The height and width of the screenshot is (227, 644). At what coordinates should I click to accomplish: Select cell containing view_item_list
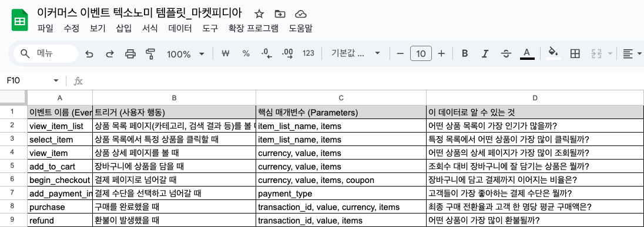(x=60, y=126)
